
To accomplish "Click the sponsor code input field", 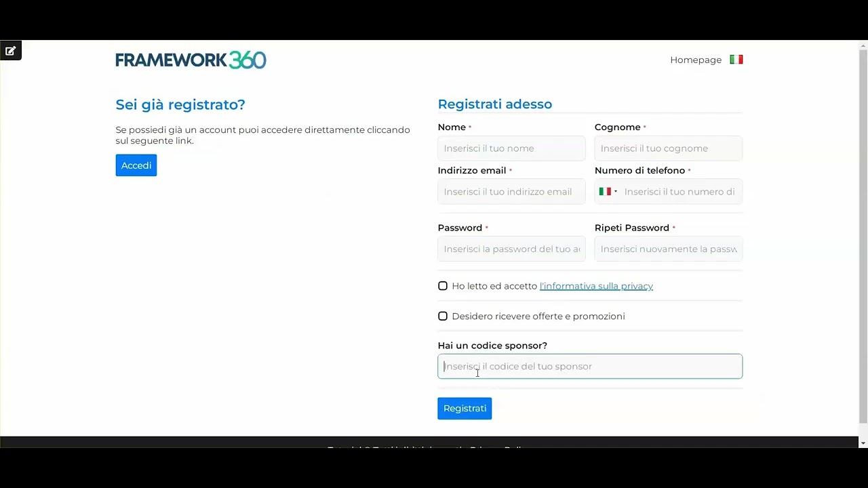I will [590, 367].
